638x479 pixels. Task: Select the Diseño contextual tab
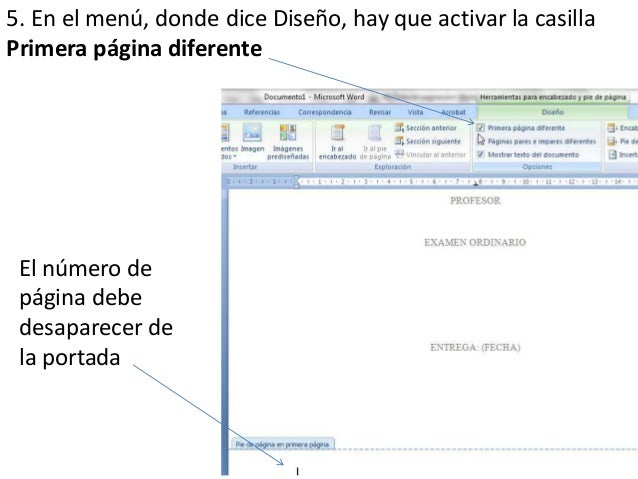coord(553,112)
